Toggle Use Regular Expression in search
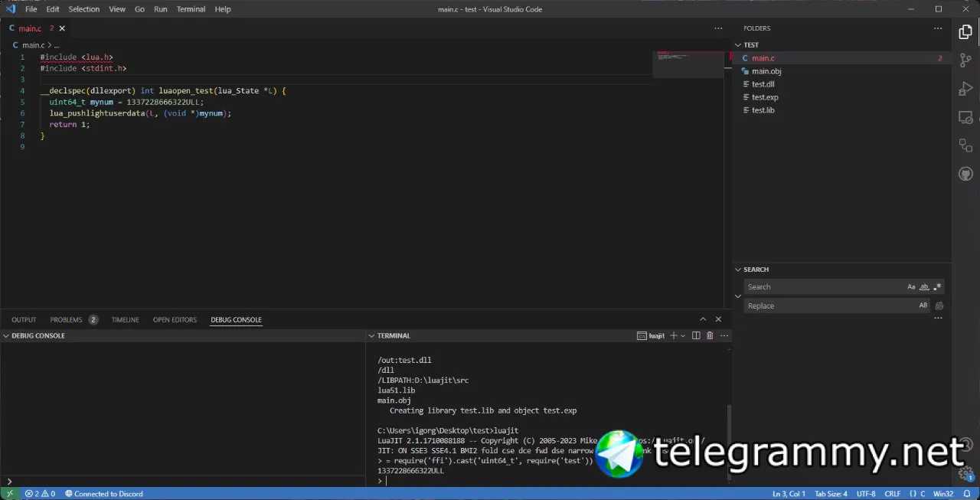 point(937,286)
